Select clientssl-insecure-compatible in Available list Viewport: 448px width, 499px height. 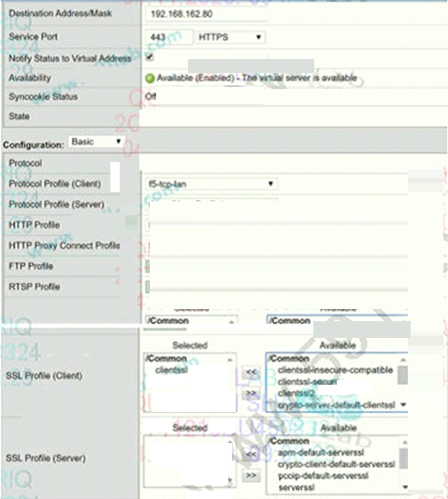(335, 370)
